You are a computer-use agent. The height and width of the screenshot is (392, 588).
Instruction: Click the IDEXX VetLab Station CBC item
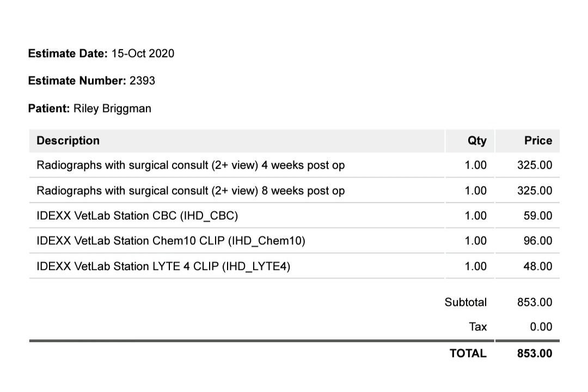click(137, 216)
